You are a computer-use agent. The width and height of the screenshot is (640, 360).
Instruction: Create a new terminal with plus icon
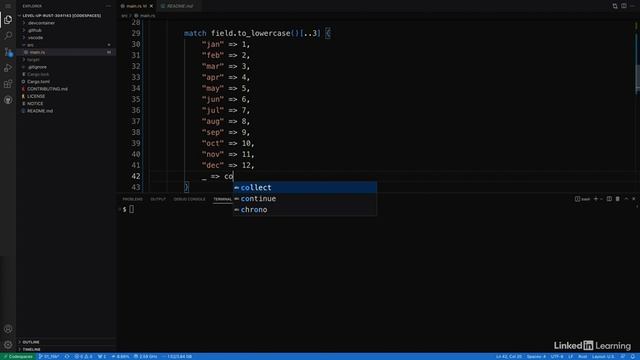click(596, 199)
